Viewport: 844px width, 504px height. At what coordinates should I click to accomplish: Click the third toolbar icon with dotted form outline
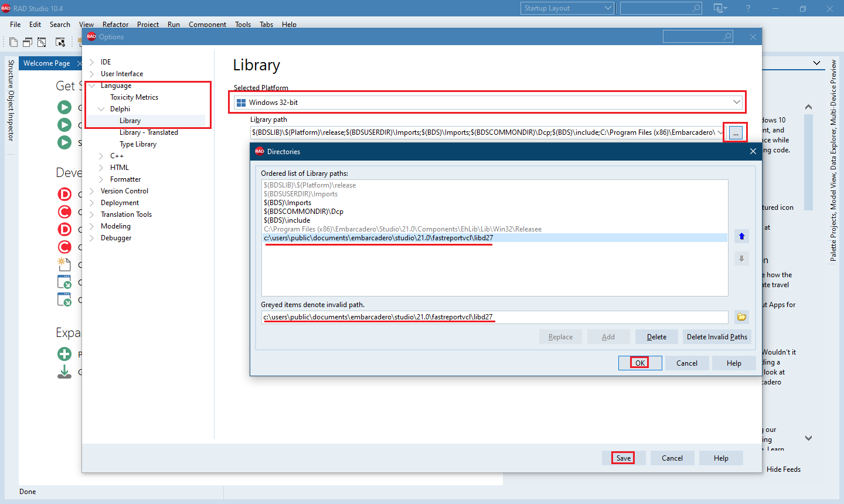tap(42, 42)
